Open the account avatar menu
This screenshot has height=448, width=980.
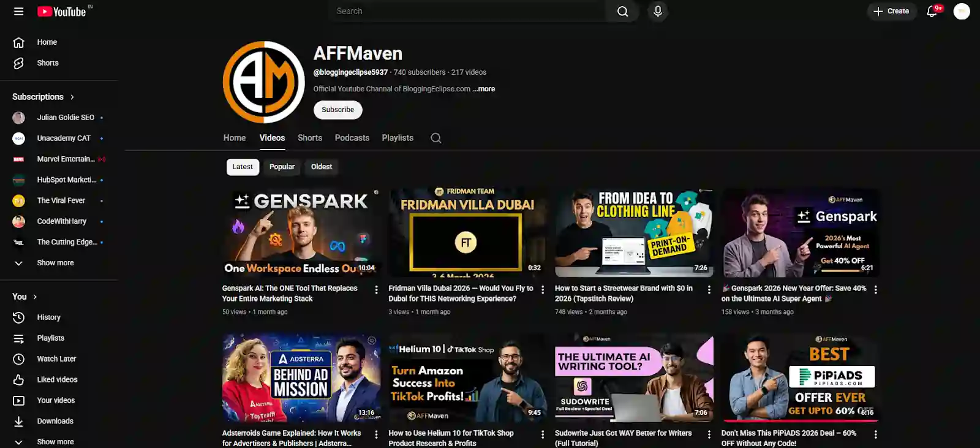[962, 11]
